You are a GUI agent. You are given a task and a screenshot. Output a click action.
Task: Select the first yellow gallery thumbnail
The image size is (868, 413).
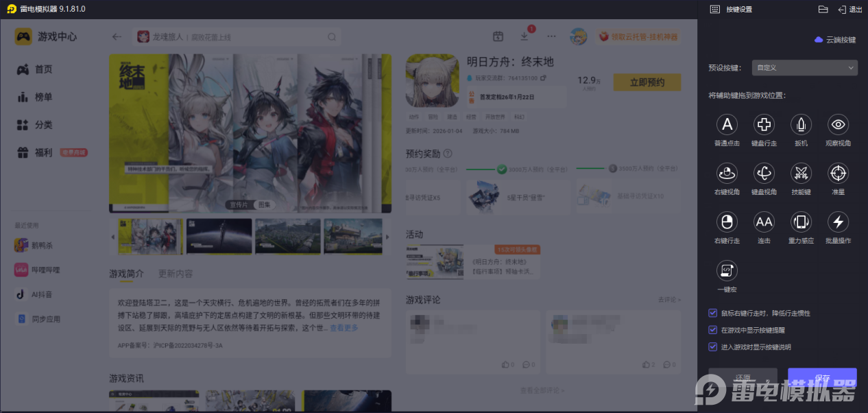point(150,237)
